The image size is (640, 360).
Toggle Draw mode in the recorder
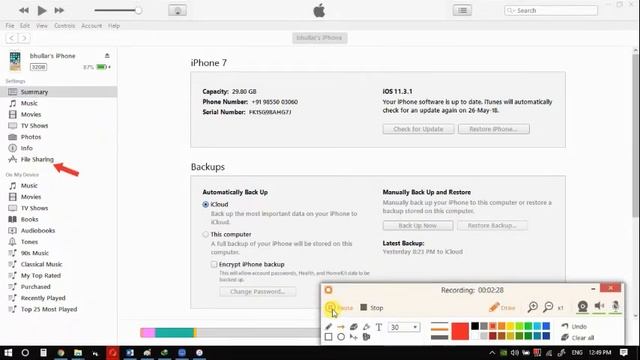(502, 307)
